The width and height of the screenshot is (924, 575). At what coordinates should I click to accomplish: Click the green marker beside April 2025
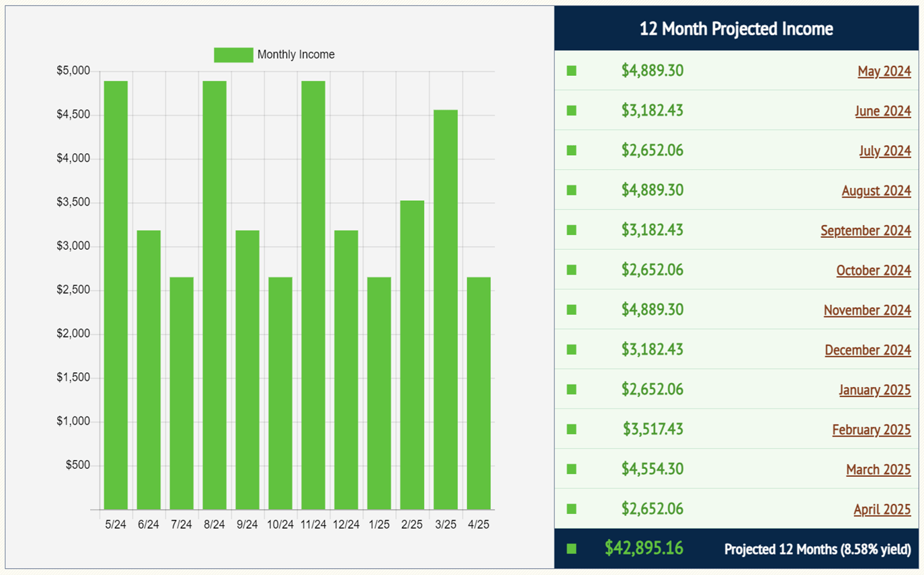pyautogui.click(x=572, y=508)
